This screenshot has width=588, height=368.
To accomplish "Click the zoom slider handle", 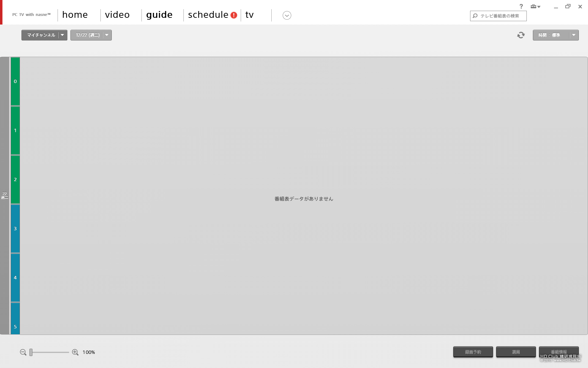I will 31,352.
